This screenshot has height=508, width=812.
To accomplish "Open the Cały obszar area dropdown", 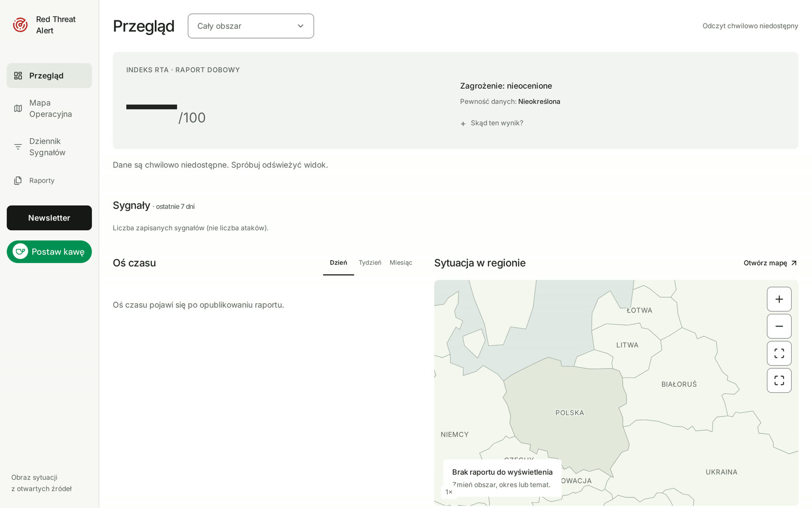I will (251, 26).
